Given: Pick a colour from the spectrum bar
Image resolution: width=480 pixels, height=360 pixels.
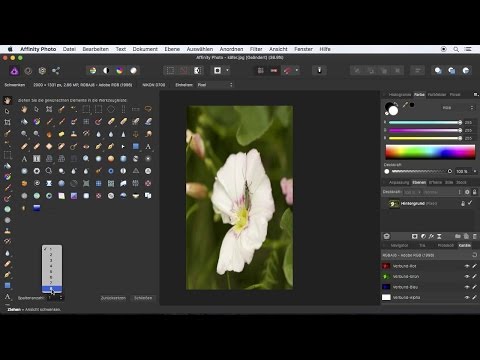Looking at the screenshot, I should (x=430, y=152).
